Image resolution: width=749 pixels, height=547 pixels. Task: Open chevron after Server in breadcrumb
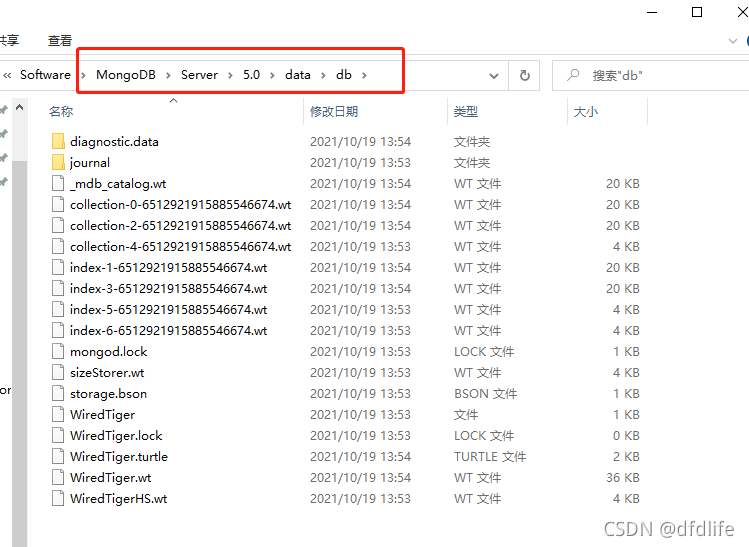[230, 75]
